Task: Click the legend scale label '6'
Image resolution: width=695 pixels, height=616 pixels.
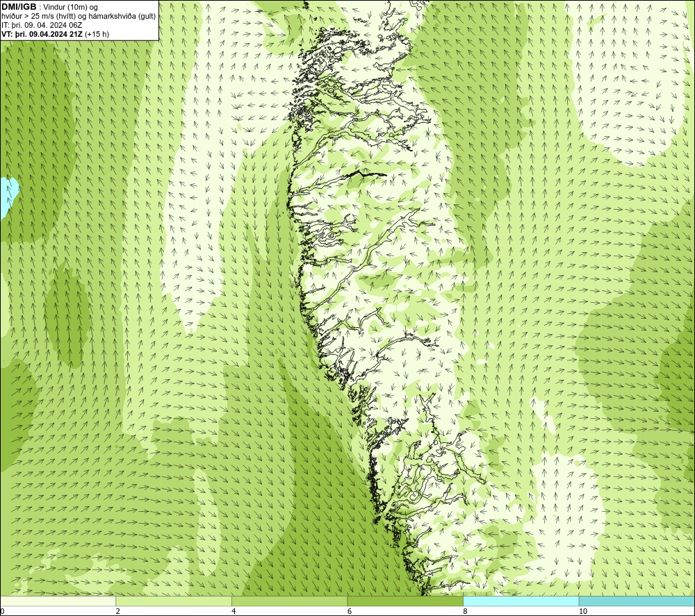Action: point(350,611)
